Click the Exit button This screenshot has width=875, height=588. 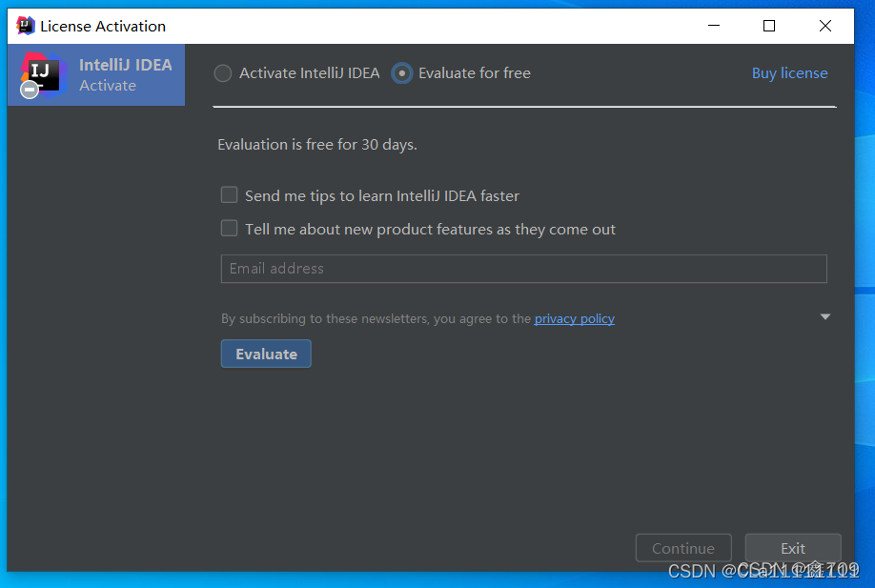pos(793,548)
